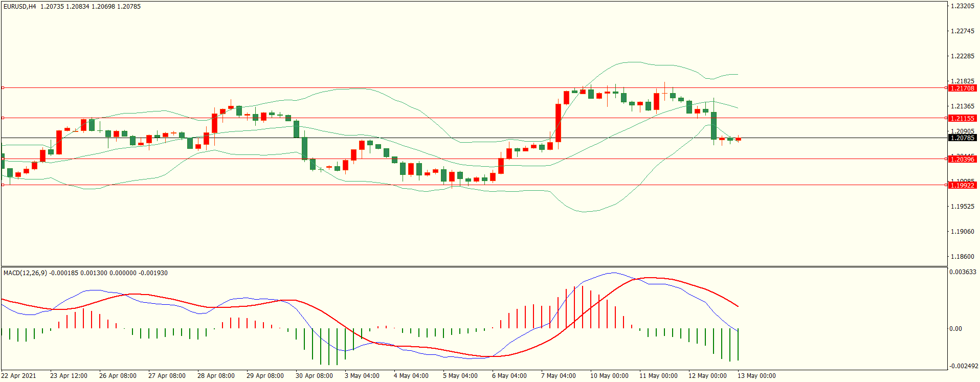The width and height of the screenshot is (980, 382).
Task: Click the 0.003633 MACD scale value
Action: 963,272
